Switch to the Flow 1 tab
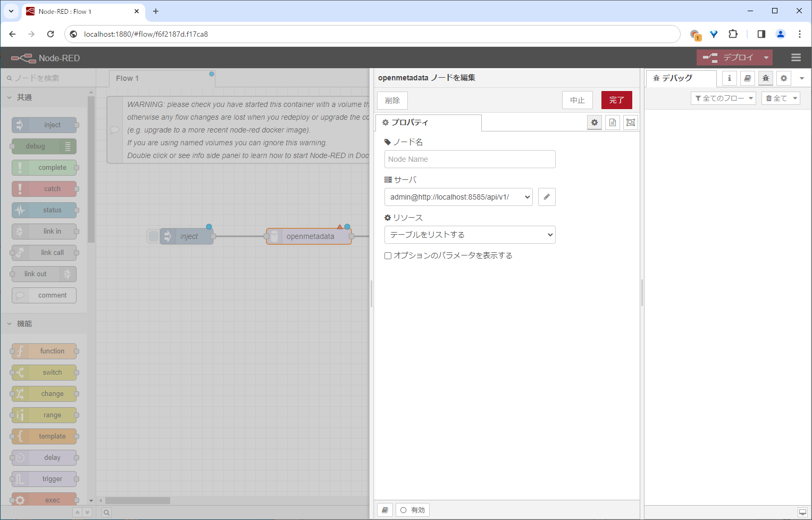The image size is (812, 520). tap(127, 78)
